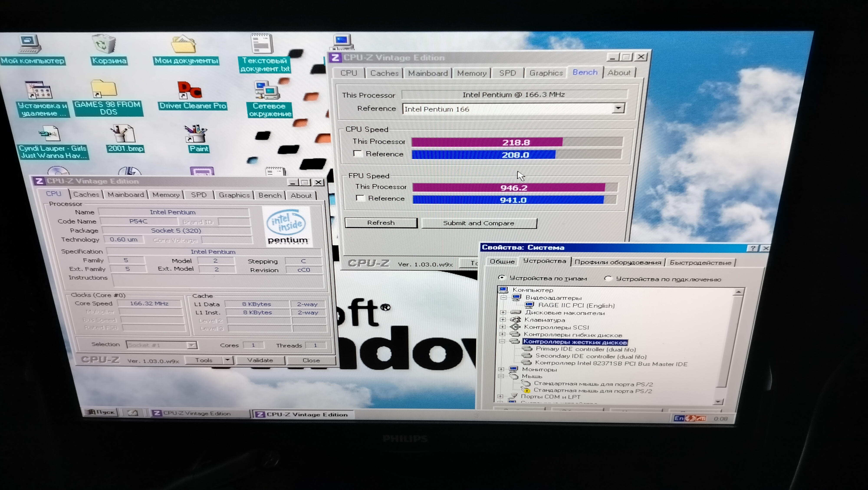Click the Refresh button
The height and width of the screenshot is (490, 868).
[381, 223]
